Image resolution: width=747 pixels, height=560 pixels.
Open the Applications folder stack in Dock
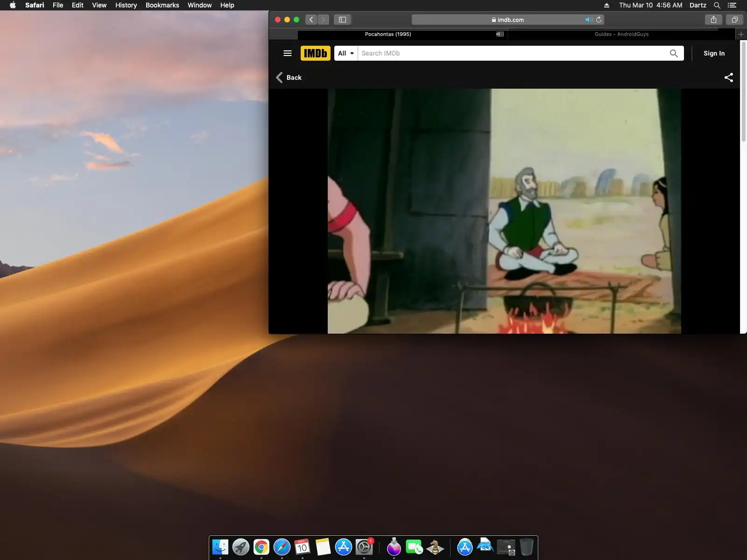[465, 546]
